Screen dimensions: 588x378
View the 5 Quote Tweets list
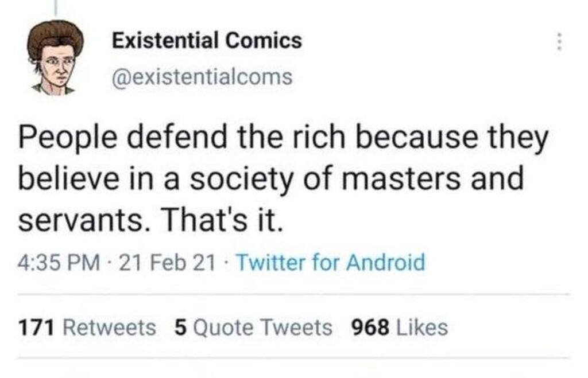253,328
